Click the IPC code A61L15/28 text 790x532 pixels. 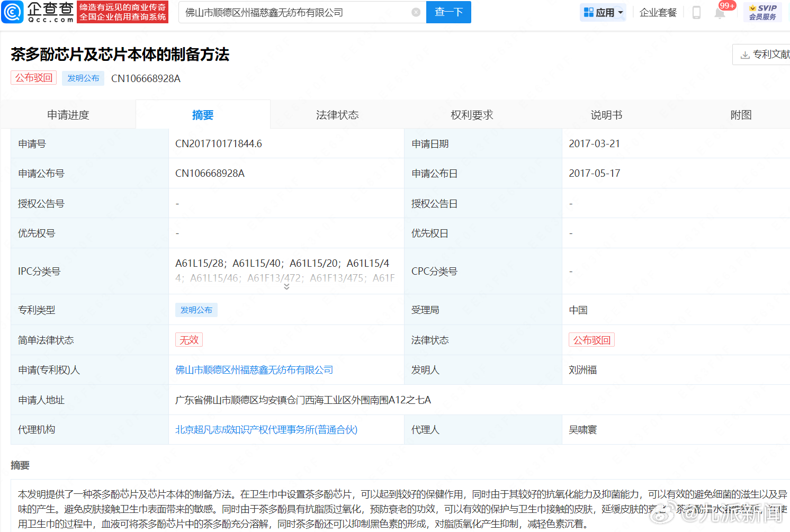pyautogui.click(x=201, y=264)
